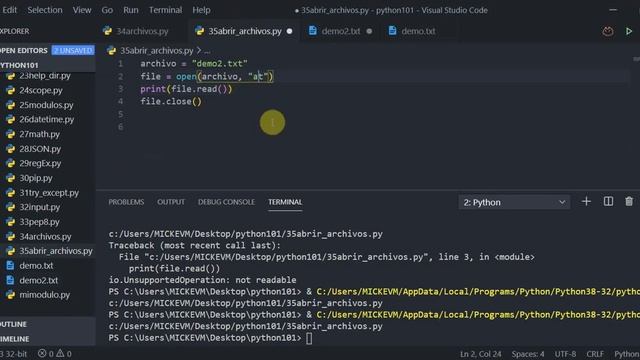Click the 32-bit Python interpreter in status bar
Viewport: 640px width, 360px height.
tap(14, 354)
